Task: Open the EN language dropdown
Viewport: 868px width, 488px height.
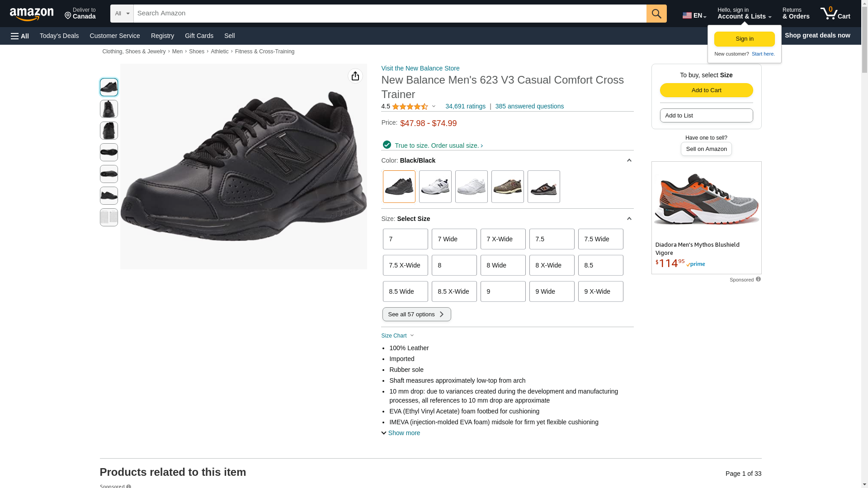Action: pos(694,15)
